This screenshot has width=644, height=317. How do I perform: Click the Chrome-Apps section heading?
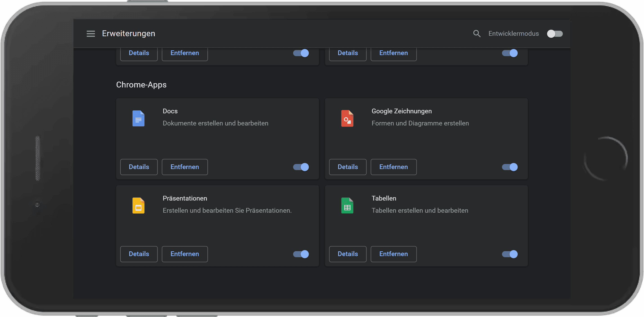(141, 85)
